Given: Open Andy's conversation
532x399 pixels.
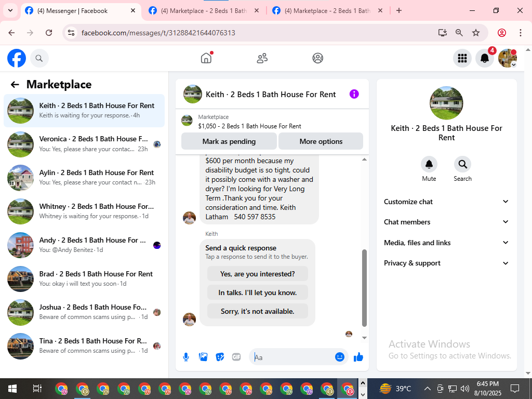Looking at the screenshot, I should tap(84, 245).
